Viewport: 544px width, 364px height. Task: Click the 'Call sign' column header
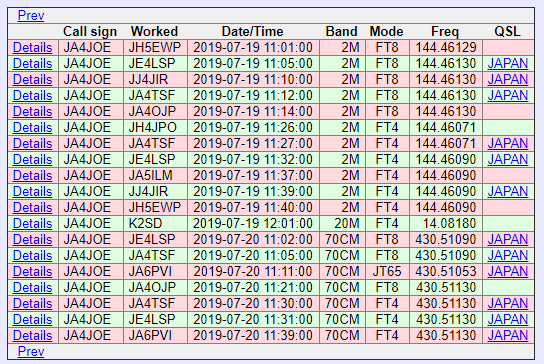click(90, 32)
